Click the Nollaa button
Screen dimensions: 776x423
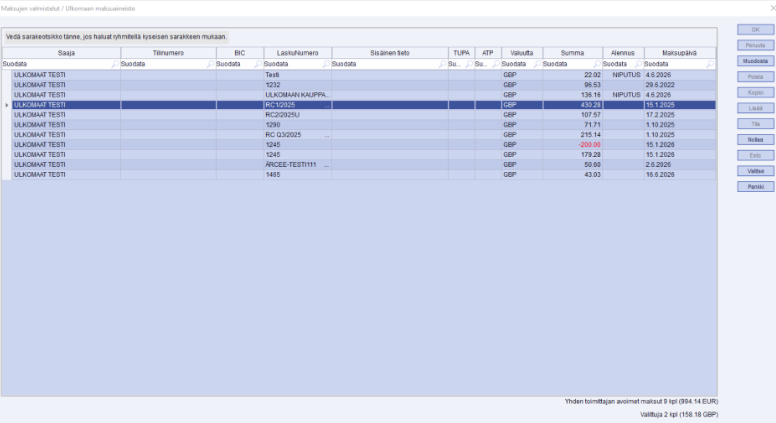pos(755,140)
